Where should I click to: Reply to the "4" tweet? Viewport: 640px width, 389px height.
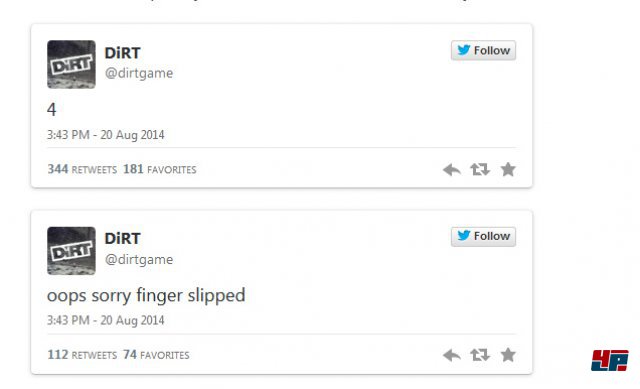tap(452, 169)
